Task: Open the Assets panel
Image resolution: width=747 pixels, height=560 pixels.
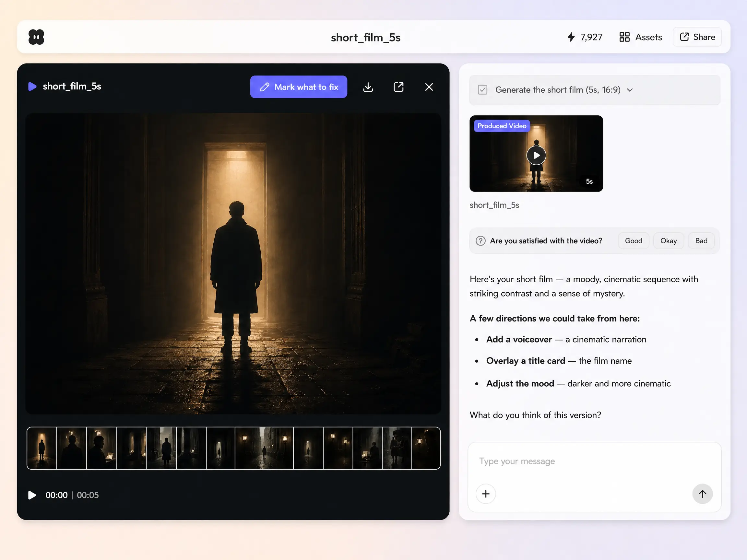Action: [640, 37]
